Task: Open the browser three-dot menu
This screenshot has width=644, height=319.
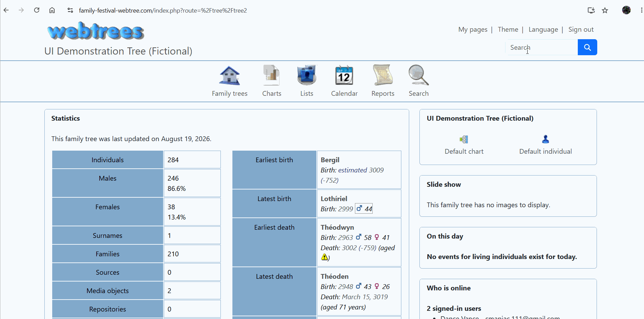Action: click(x=641, y=10)
